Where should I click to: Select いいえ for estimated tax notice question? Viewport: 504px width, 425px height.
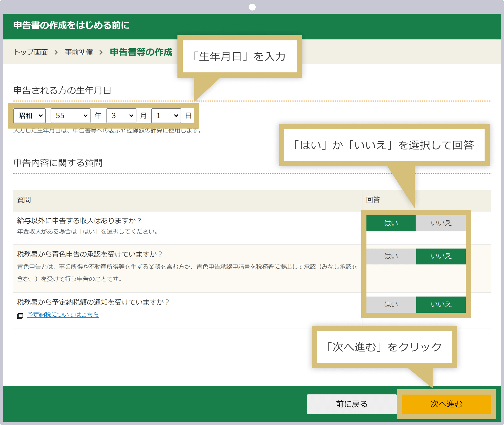click(x=441, y=305)
